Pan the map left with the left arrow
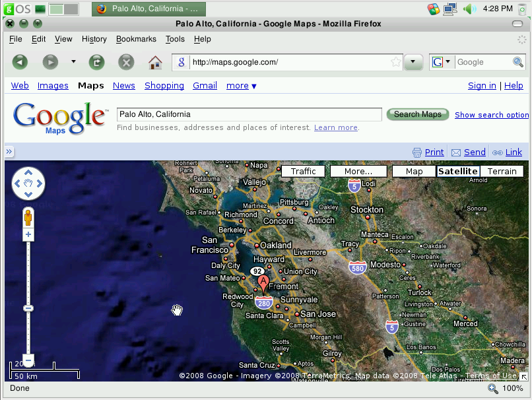Viewport: 532px width, 400px height. (x=17, y=183)
